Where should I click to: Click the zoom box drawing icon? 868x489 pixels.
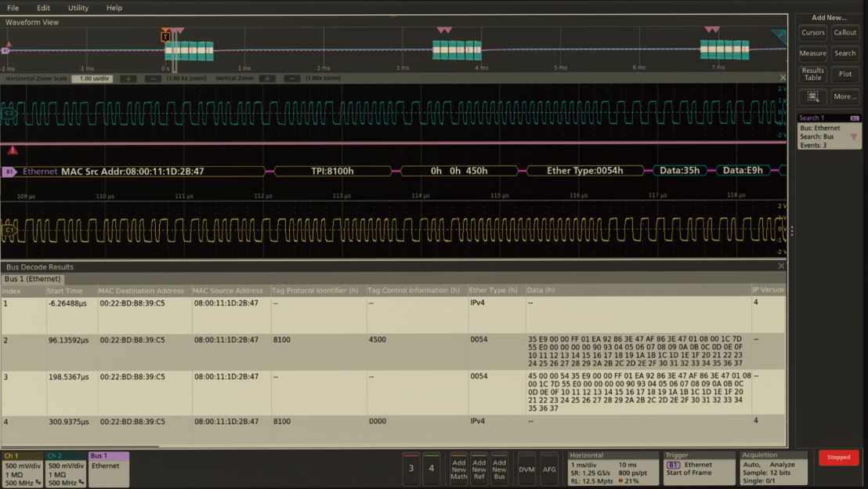(812, 96)
